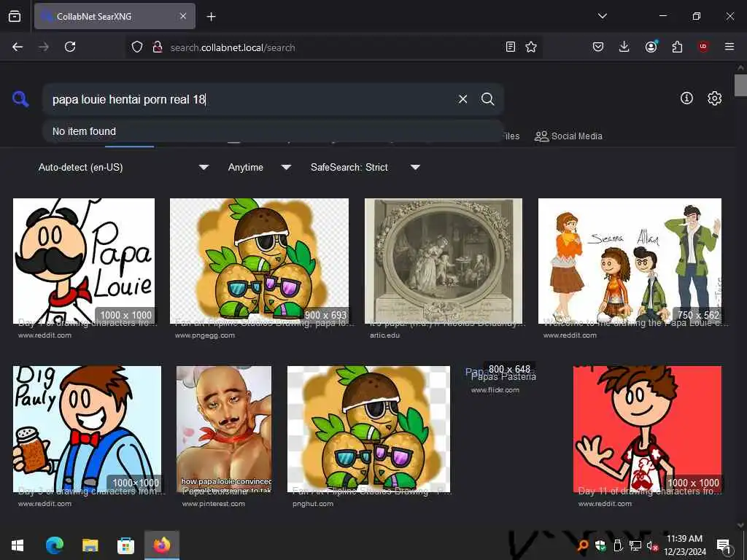Click the www.pngegg.com source text
Viewport: 747px width, 560px height.
click(x=205, y=335)
